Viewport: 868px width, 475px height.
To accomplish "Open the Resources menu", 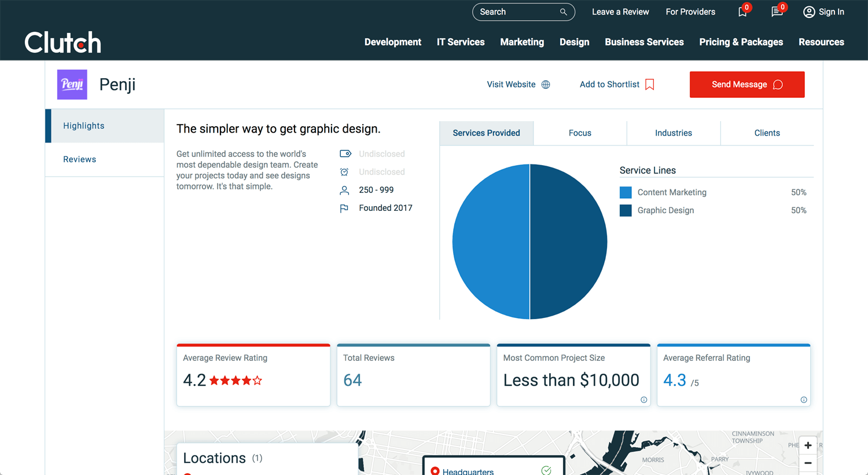I will 821,42.
